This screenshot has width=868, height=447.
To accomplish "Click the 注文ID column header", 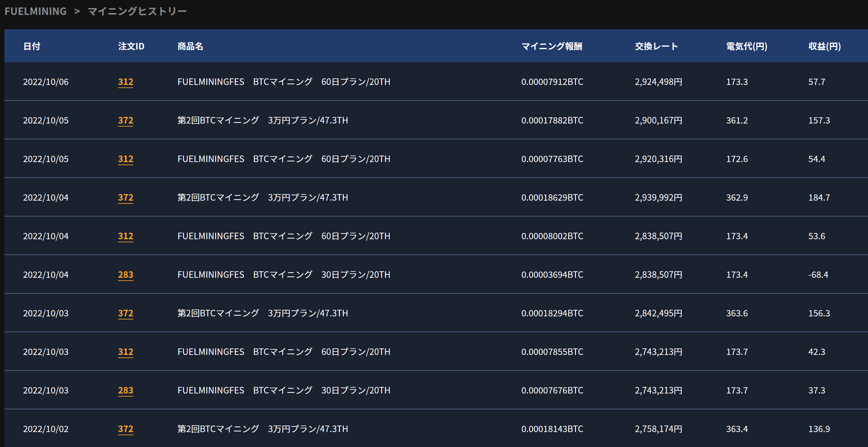I will [x=131, y=46].
